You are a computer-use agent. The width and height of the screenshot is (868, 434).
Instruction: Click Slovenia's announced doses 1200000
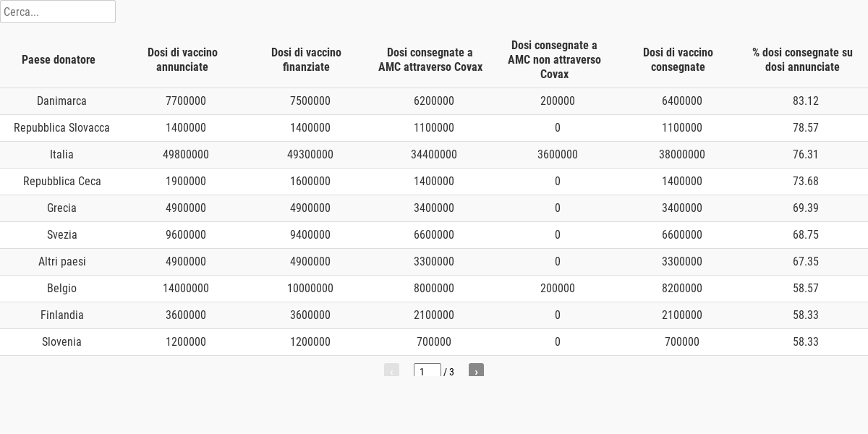(186, 342)
